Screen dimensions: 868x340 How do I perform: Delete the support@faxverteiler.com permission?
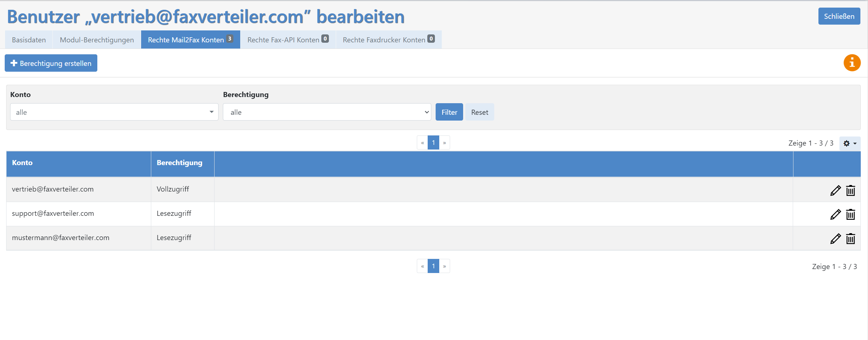851,214
